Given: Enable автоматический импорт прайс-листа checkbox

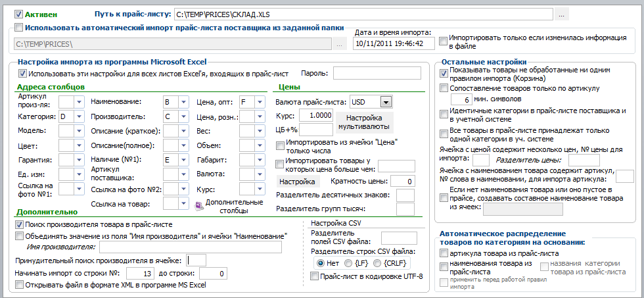Looking at the screenshot, I should (18, 28).
